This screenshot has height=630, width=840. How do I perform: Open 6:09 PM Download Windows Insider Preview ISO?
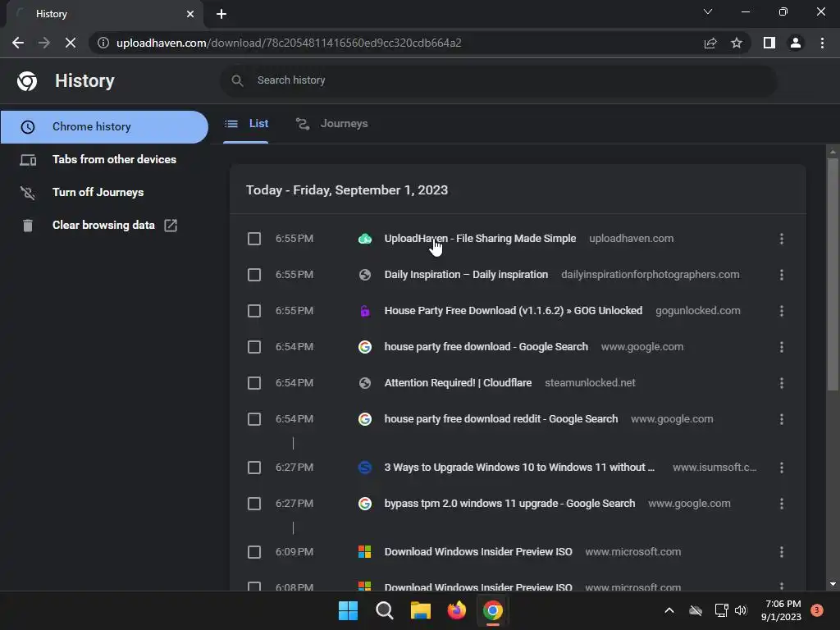coord(478,552)
